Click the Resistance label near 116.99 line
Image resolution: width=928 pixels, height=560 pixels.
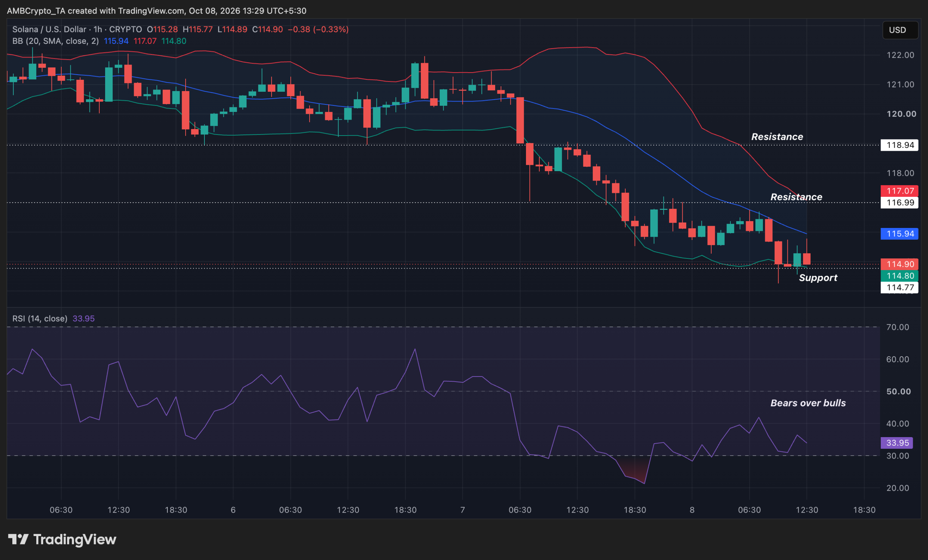(x=796, y=197)
